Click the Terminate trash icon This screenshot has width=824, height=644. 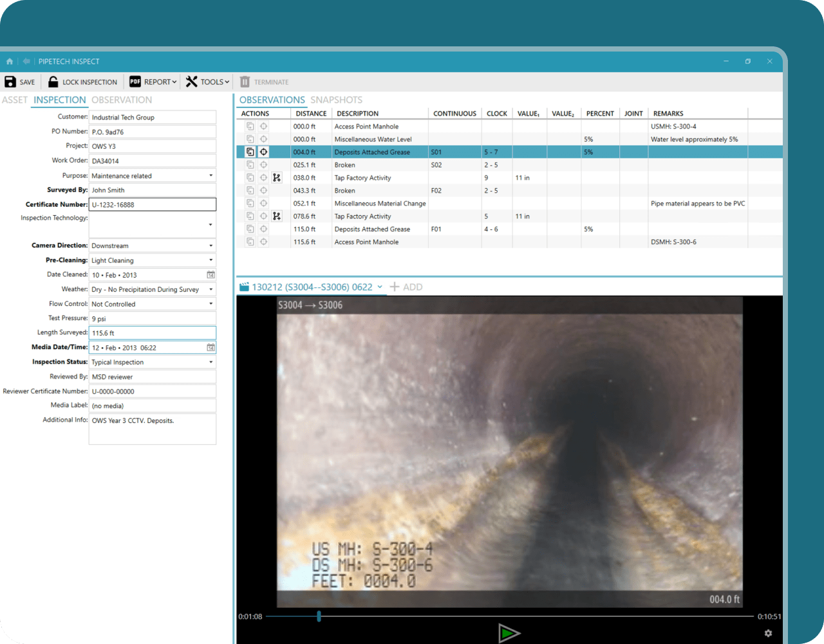click(245, 82)
